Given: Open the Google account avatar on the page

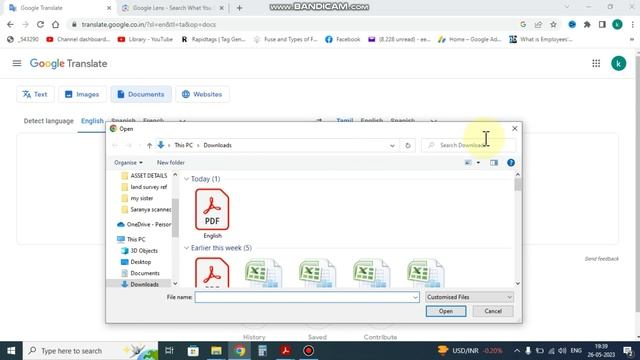Looking at the screenshot, I should 618,63.
